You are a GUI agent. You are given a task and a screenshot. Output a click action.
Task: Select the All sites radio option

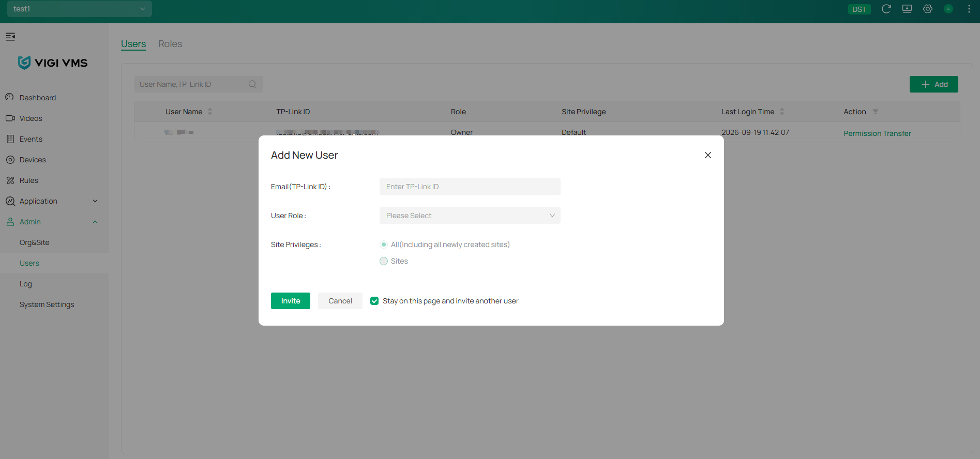(x=384, y=244)
